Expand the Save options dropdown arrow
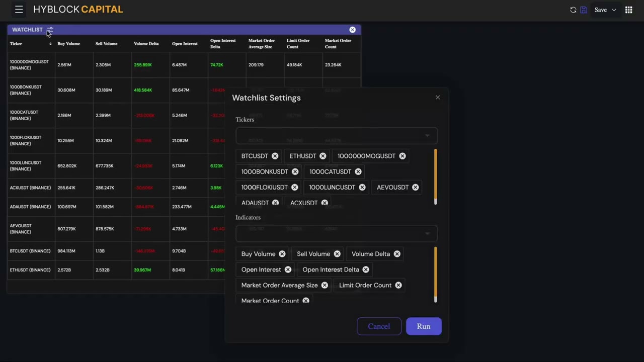 point(614,10)
